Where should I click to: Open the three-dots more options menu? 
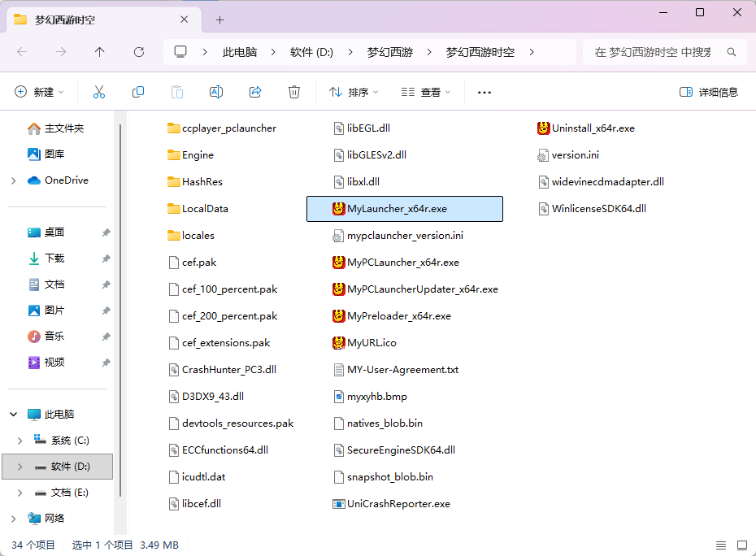[484, 92]
